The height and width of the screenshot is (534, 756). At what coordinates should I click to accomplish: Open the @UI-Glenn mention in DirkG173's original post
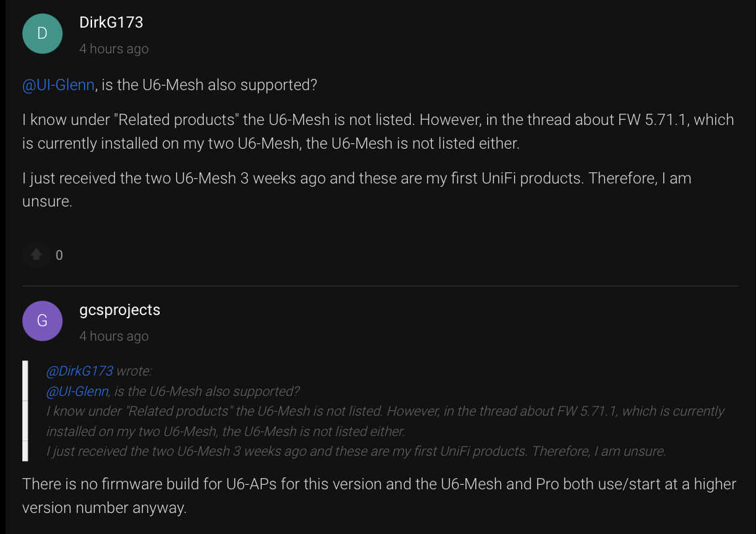59,85
